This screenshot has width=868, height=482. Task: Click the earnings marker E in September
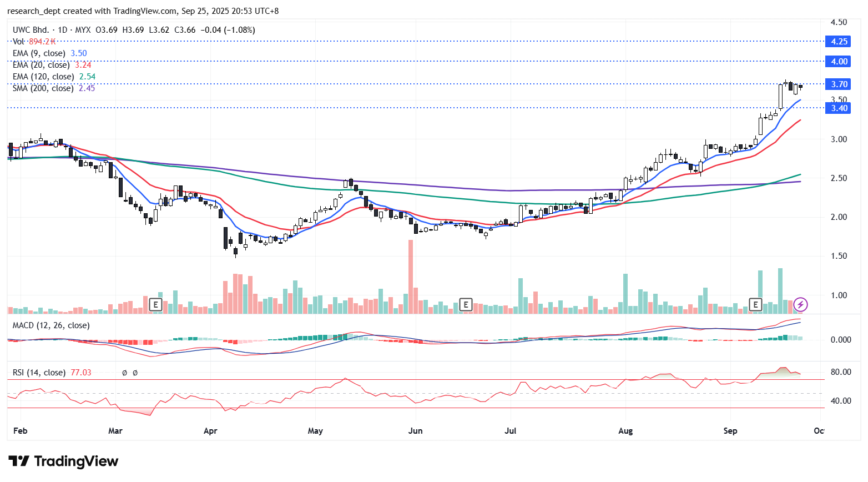(755, 304)
